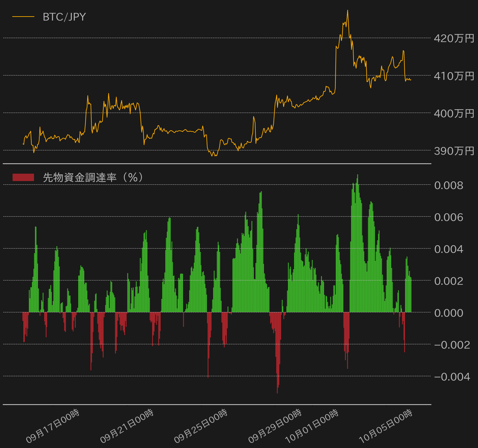Click the 0.008 funding rate axis label
The height and width of the screenshot is (448, 478).
449,185
